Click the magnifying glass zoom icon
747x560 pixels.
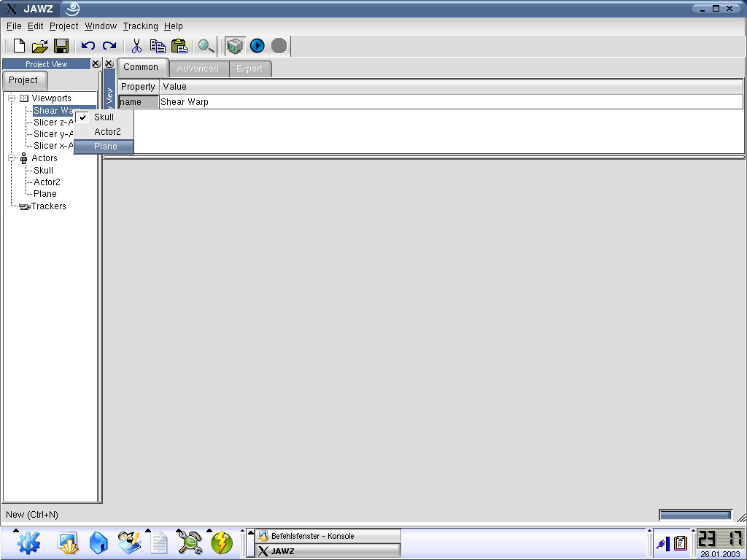tap(206, 46)
